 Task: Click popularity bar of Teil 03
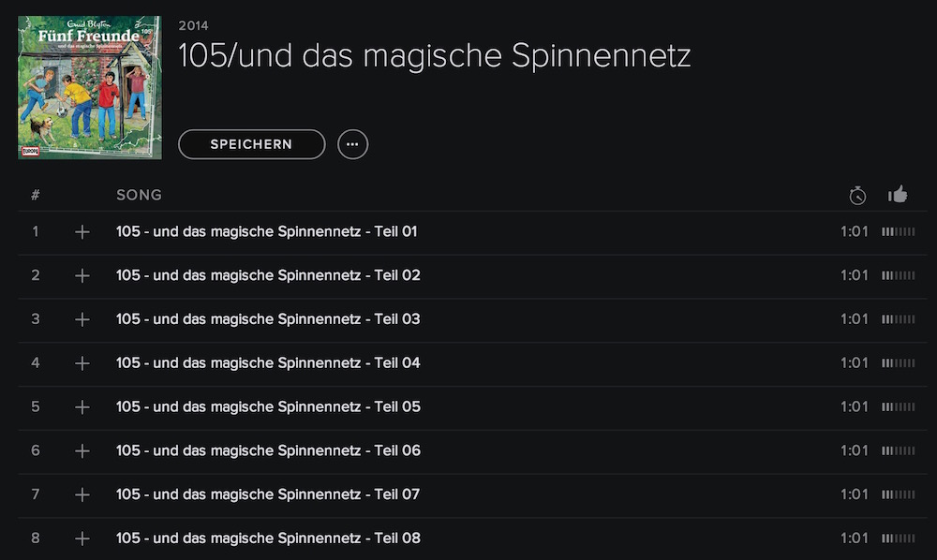pos(898,319)
